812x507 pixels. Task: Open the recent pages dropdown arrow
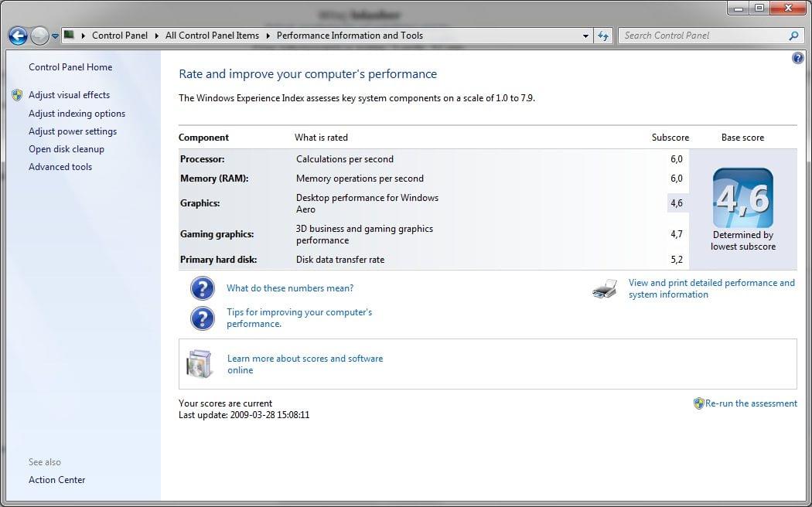(55, 36)
